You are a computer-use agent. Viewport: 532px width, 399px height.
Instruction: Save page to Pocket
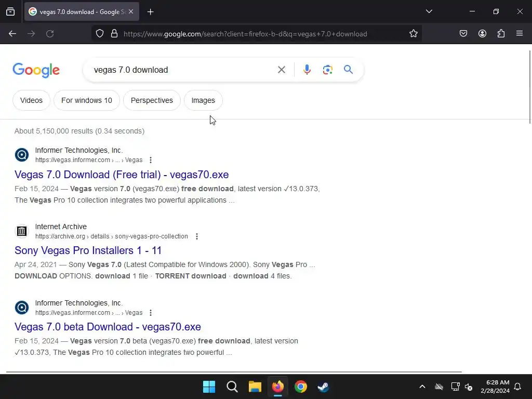463,34
